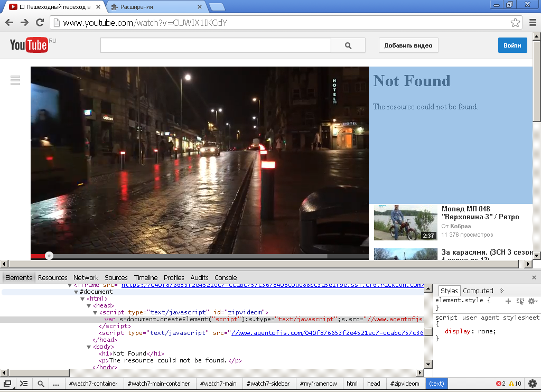Switch to the Sources panel
This screenshot has height=392, width=541.
[x=116, y=277]
